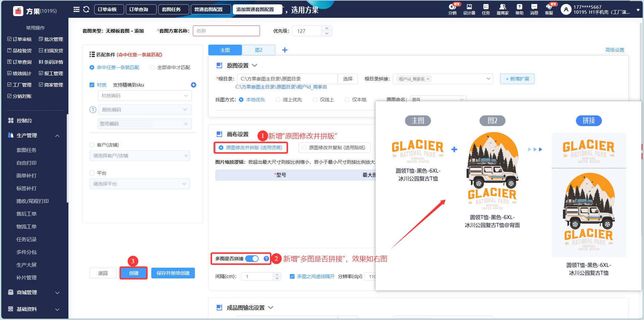Click the refresh icon in the top bar
The width and height of the screenshot is (644, 320).
coord(86,9)
